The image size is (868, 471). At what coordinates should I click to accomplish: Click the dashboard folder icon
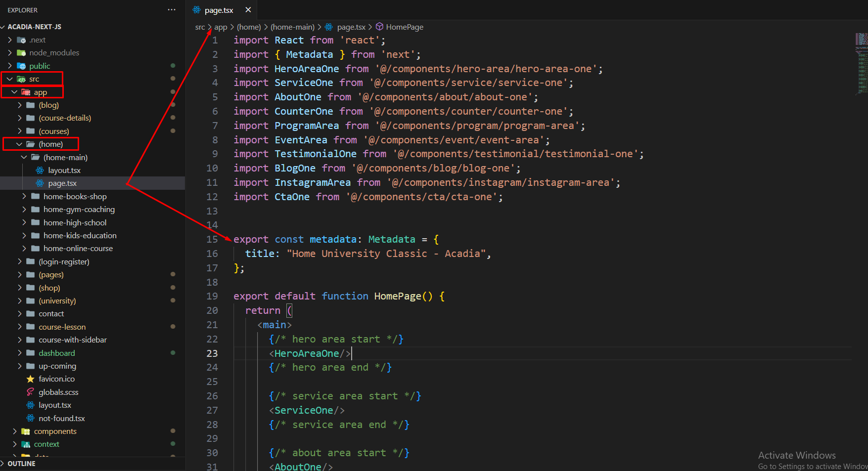pyautogui.click(x=31, y=353)
